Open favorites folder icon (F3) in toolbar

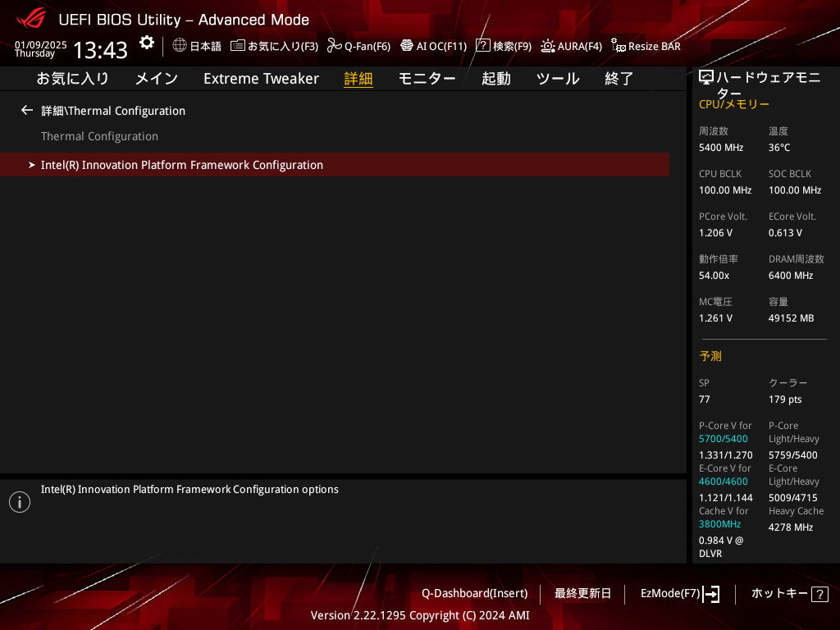tap(238, 46)
